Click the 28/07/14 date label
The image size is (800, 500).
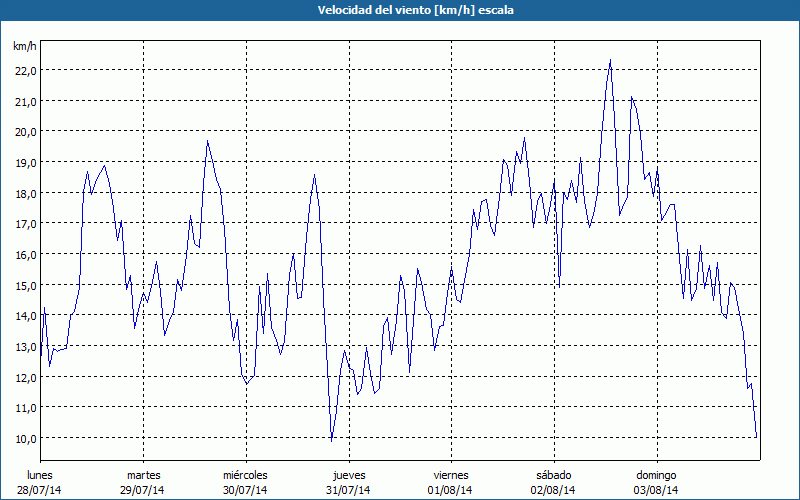(40, 490)
